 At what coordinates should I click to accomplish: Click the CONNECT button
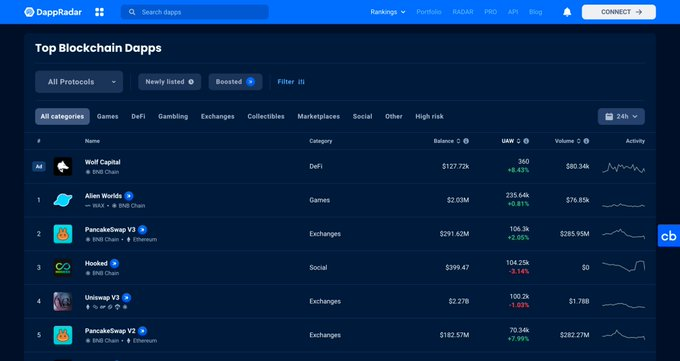pos(619,12)
